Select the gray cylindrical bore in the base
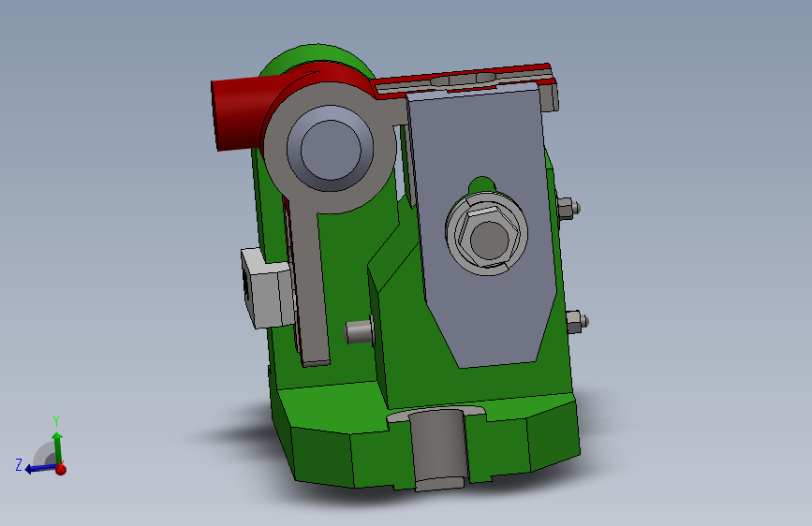The image size is (812, 526). pos(438,447)
